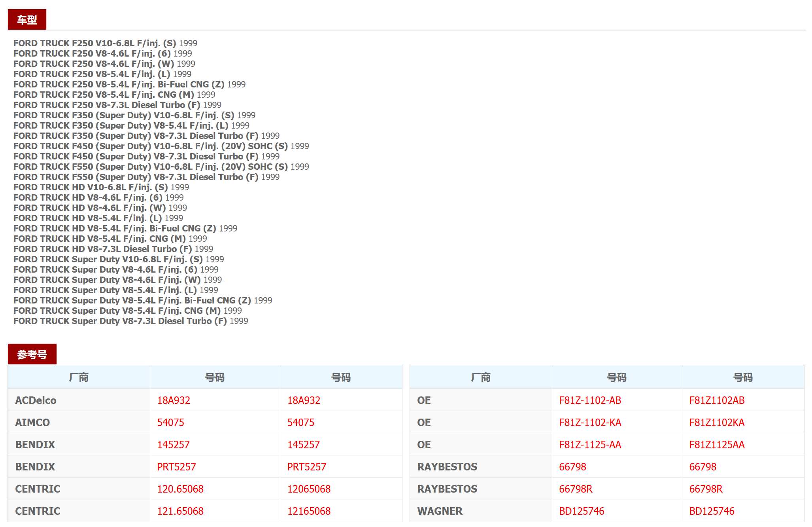The height and width of the screenshot is (527, 812).
Task: Select OE number F81Z-1125-AA
Action: [590, 445]
